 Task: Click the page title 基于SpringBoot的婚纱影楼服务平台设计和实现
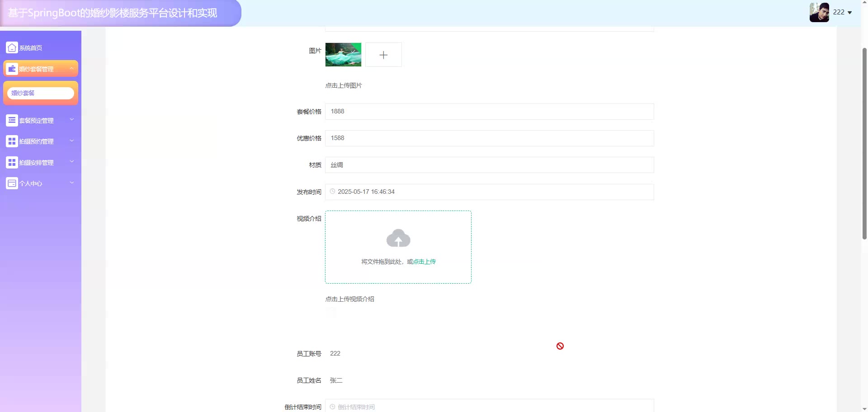coord(113,13)
